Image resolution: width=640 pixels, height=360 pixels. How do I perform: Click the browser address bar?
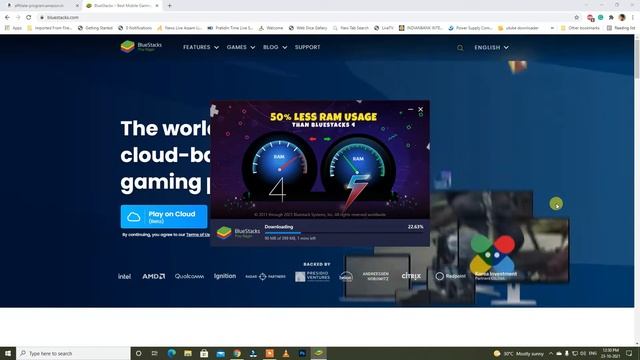coord(306,18)
